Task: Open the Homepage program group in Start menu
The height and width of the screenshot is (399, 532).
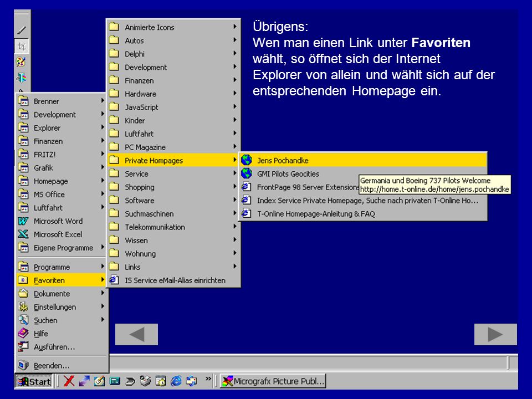Action: point(62,181)
